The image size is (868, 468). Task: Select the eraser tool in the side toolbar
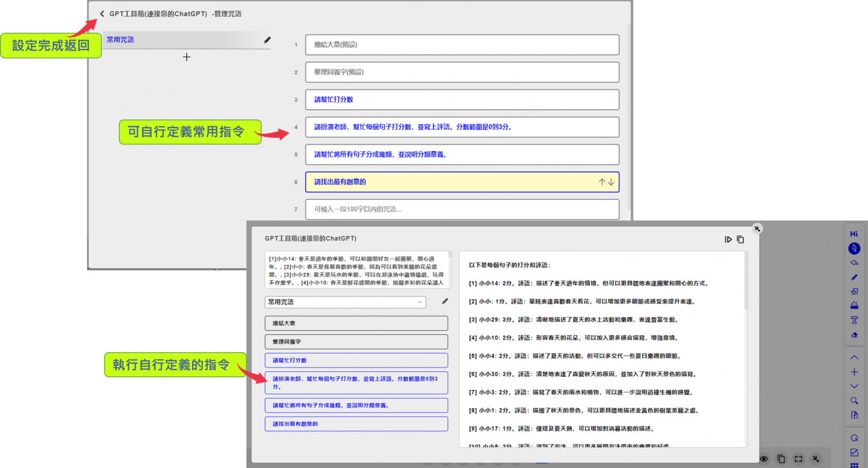pos(854,335)
